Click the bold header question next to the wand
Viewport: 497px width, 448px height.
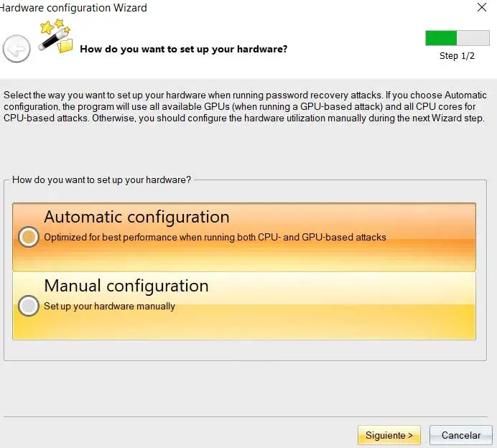point(184,50)
